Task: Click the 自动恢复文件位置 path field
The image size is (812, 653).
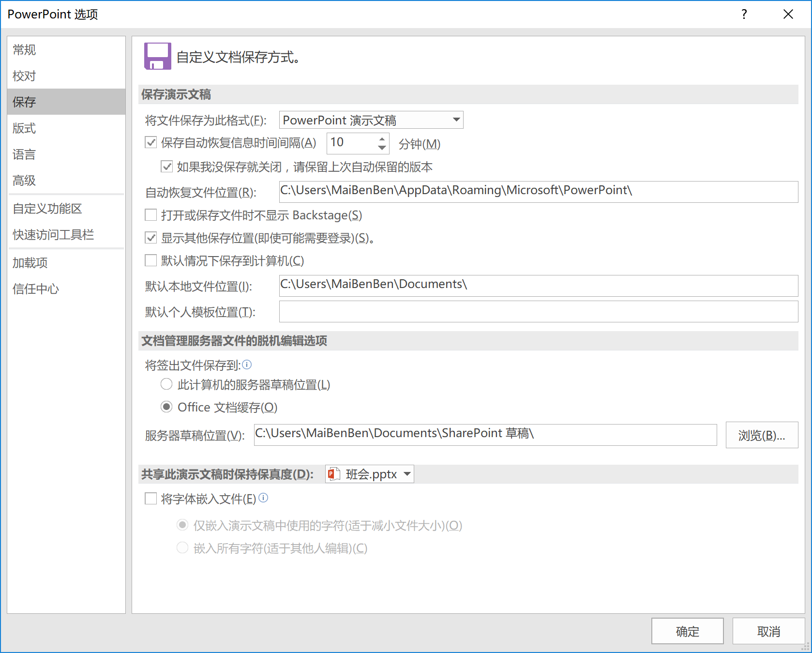Action: click(x=539, y=192)
